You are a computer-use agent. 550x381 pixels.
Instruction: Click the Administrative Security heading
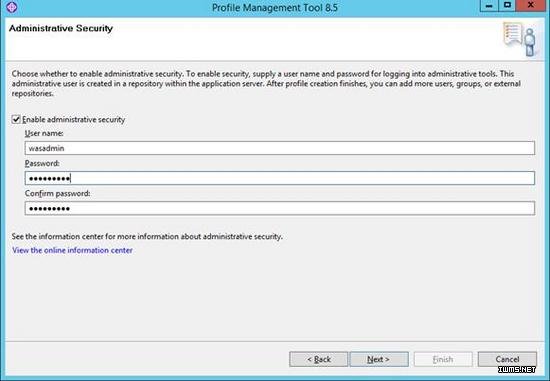[x=61, y=28]
